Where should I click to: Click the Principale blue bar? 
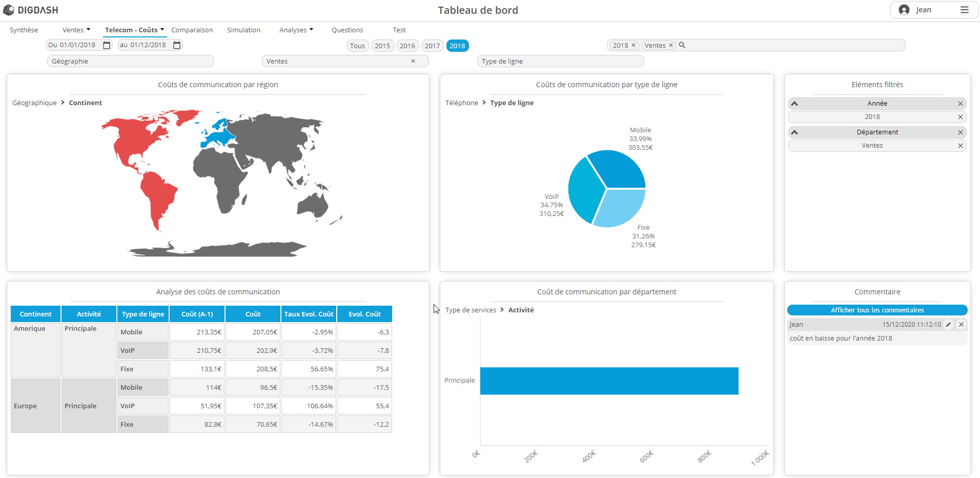click(x=609, y=381)
